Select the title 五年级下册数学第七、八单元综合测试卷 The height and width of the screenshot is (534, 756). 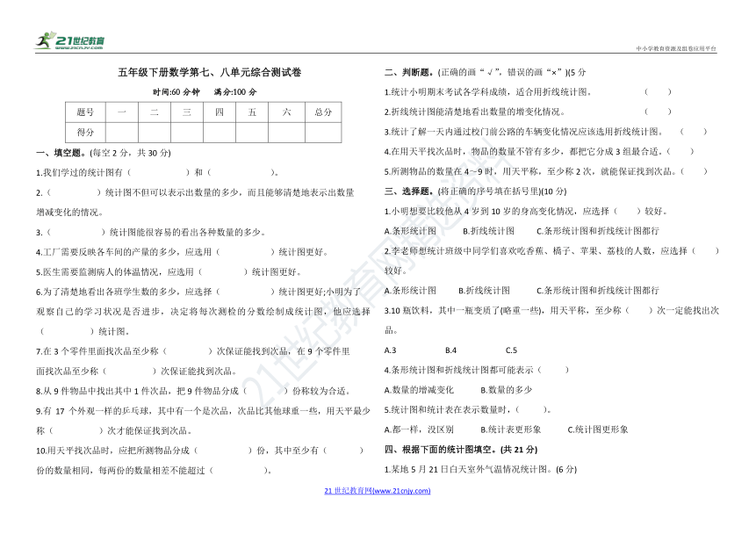[x=210, y=73]
